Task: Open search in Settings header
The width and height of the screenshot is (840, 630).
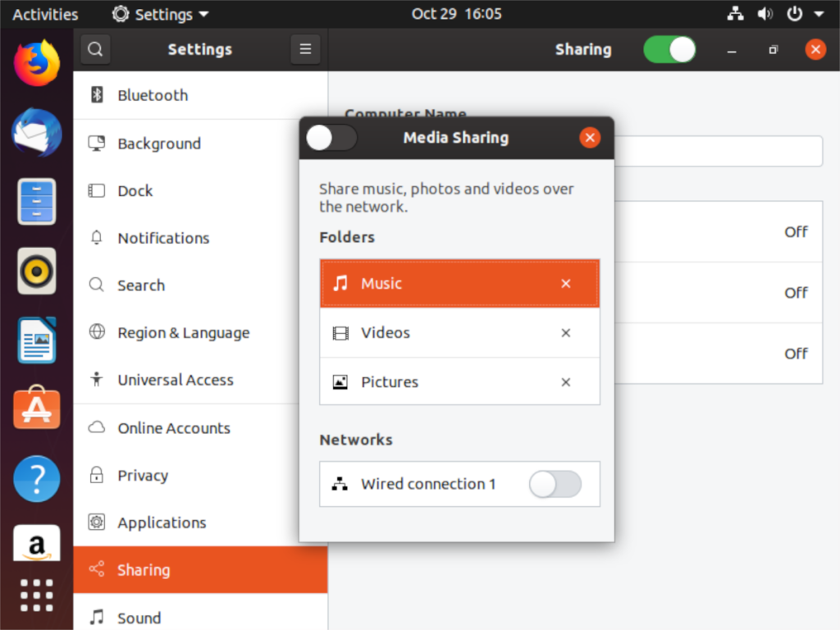Action: tap(95, 49)
